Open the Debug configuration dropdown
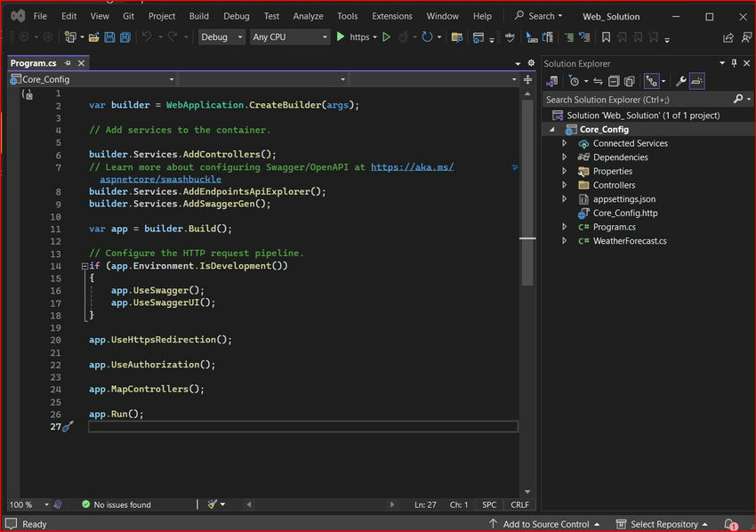Viewport: 756px width, 532px height. [x=221, y=37]
